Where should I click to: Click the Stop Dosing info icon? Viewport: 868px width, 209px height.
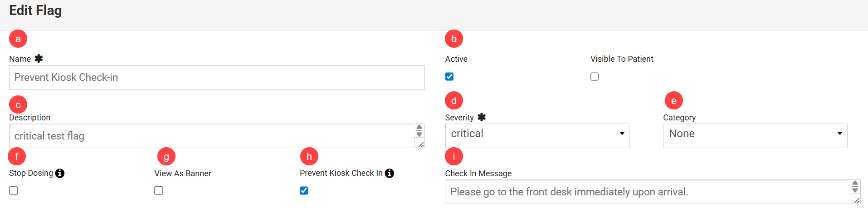click(x=60, y=173)
